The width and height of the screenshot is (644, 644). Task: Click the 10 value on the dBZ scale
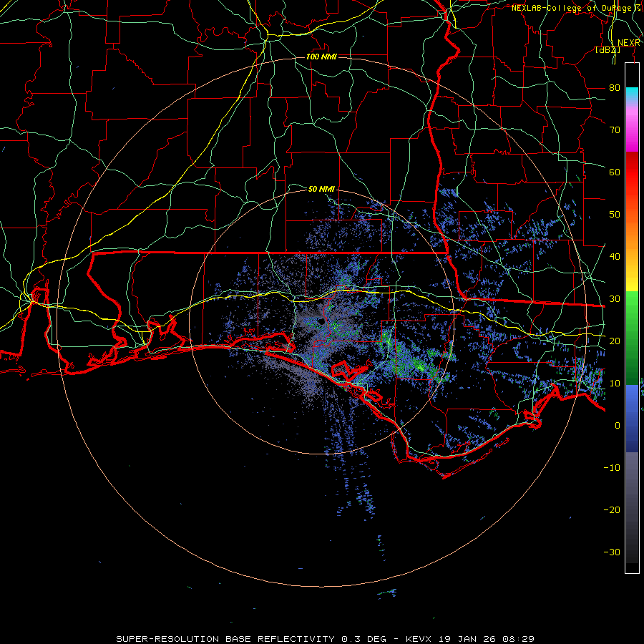click(615, 384)
